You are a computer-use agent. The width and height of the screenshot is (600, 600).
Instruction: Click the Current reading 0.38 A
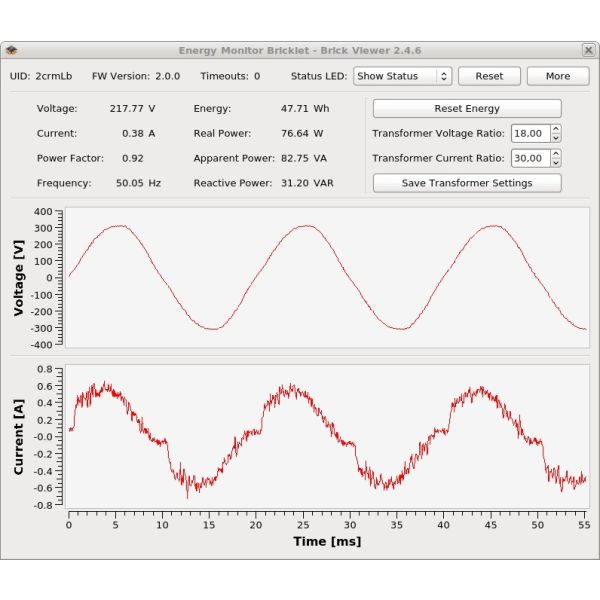coord(139,134)
